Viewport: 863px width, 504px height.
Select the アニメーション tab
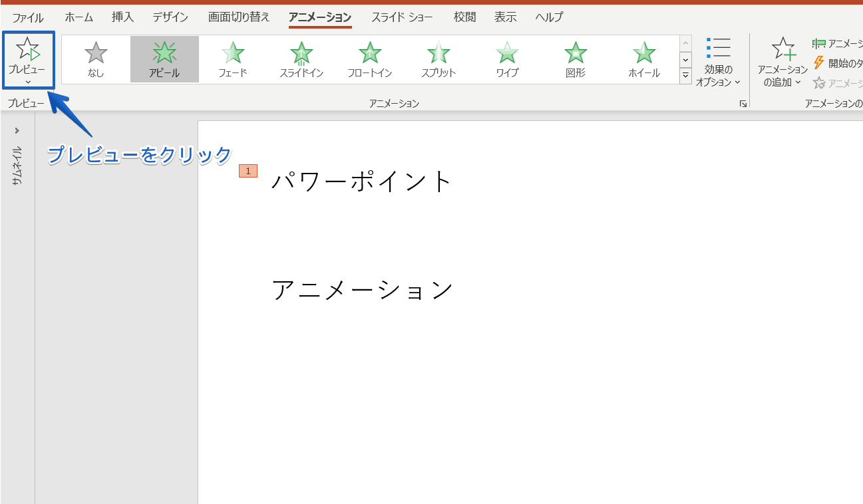point(320,17)
